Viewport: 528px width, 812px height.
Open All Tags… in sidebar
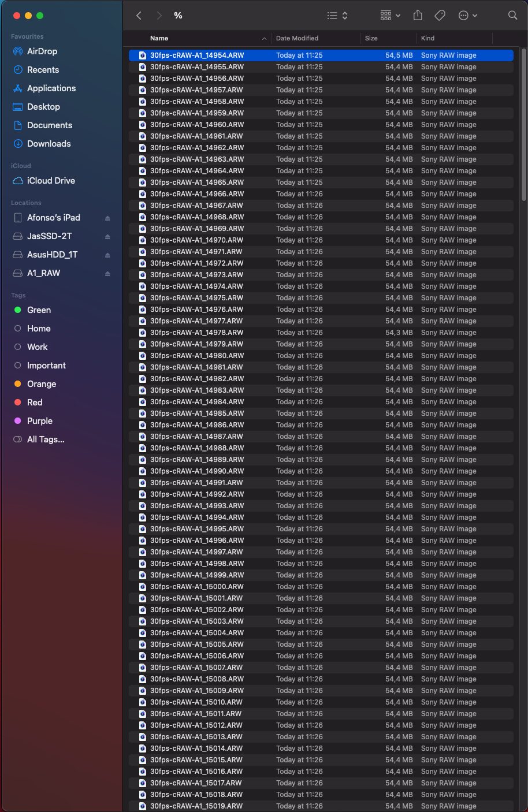coord(46,439)
